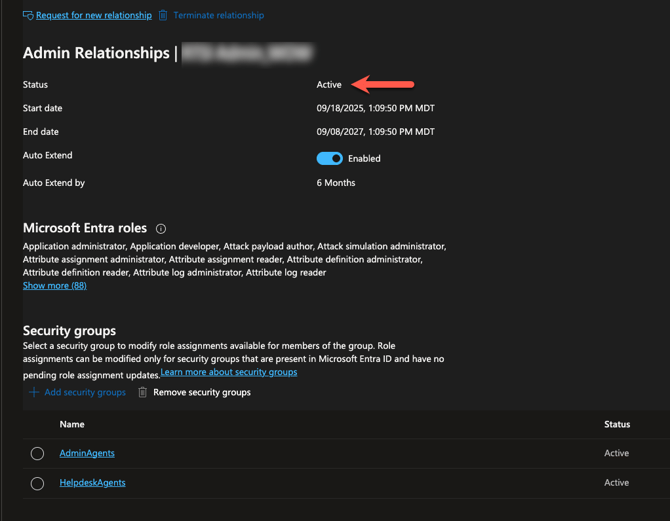Open the Request for new relationship link
Viewport: 670px width, 521px height.
(x=94, y=16)
